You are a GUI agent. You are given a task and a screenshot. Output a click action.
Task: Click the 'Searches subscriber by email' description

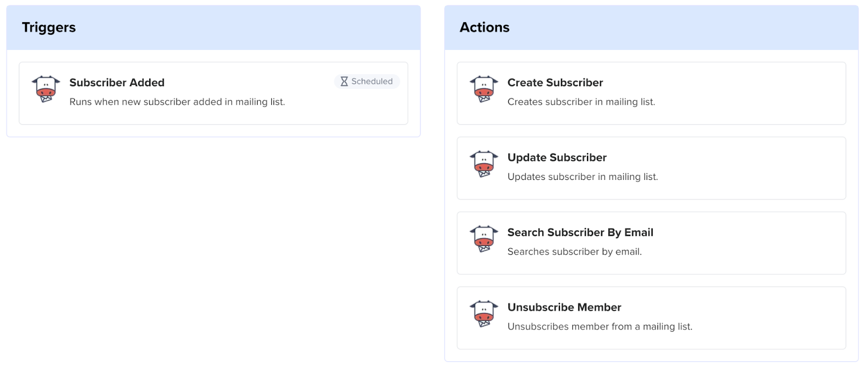tap(575, 251)
